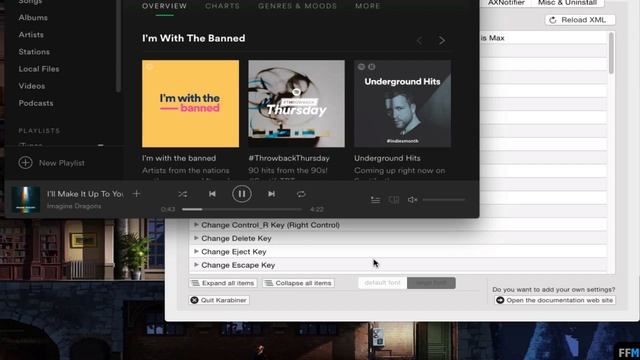Viewport: 640px width, 360px height.
Task: Click the #ThrowbackThursday title text
Action: 289,158
